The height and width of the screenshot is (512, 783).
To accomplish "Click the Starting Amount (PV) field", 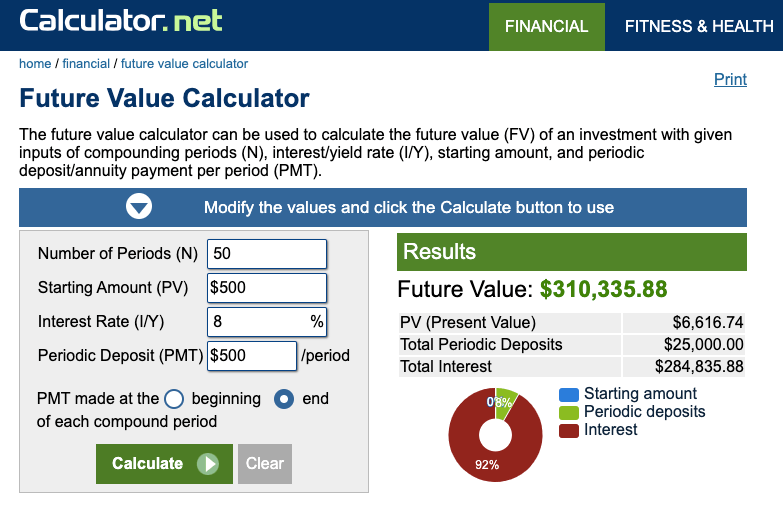I will click(267, 288).
